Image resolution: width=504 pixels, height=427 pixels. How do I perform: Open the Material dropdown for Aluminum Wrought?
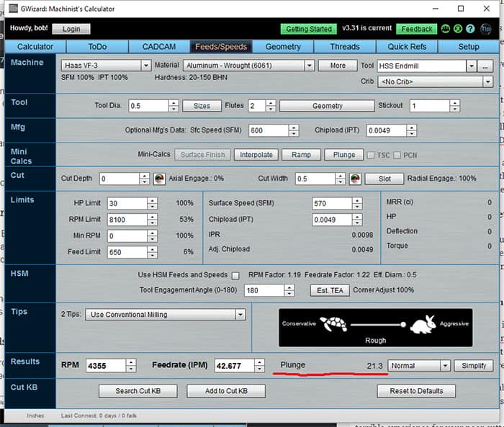coord(309,66)
